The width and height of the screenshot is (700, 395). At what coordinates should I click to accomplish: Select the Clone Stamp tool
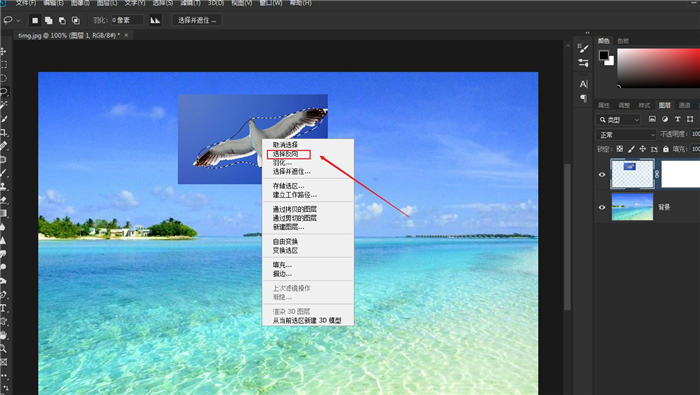tap(4, 186)
